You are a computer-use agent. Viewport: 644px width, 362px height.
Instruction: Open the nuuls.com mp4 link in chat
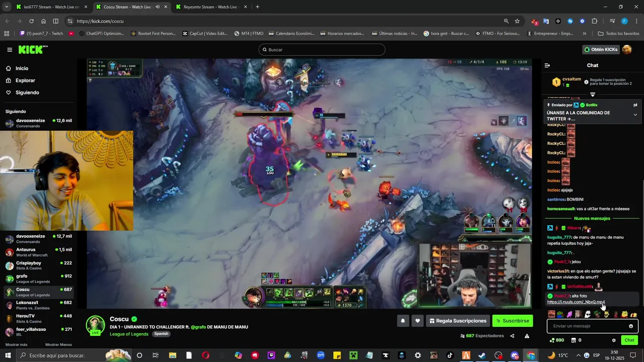coord(576,302)
